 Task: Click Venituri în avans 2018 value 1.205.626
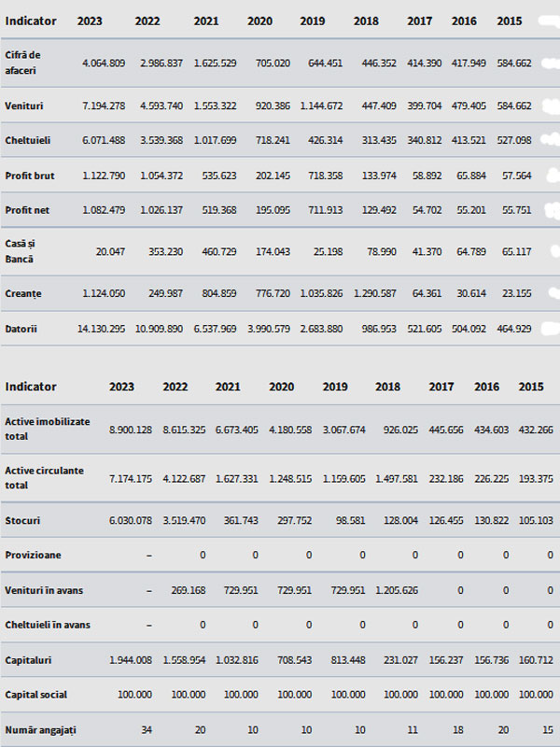coord(396,590)
